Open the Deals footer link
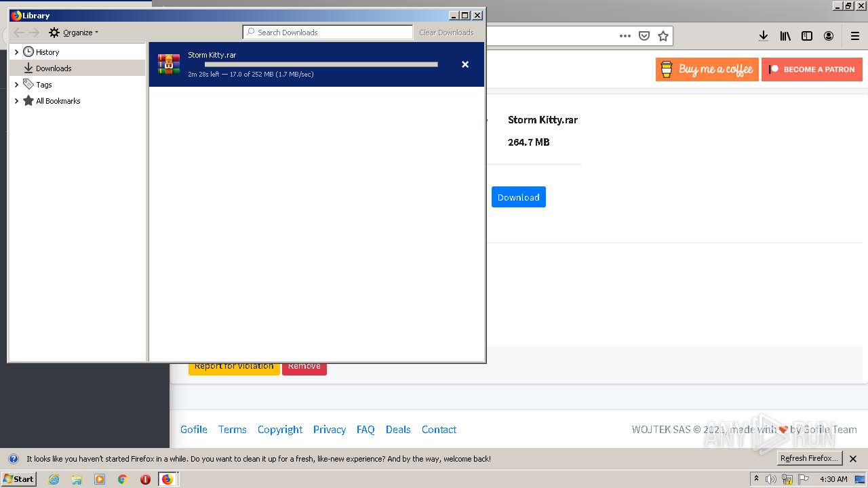This screenshot has width=868, height=488. pyautogui.click(x=398, y=430)
